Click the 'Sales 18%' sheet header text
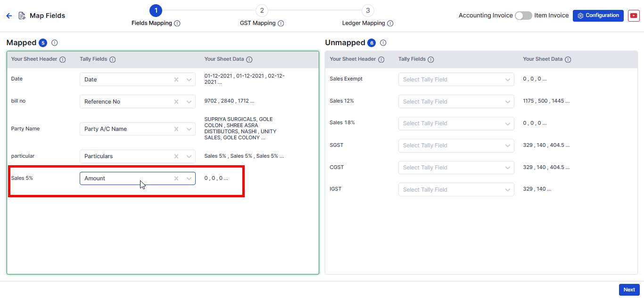This screenshot has height=298, width=644. point(342,122)
